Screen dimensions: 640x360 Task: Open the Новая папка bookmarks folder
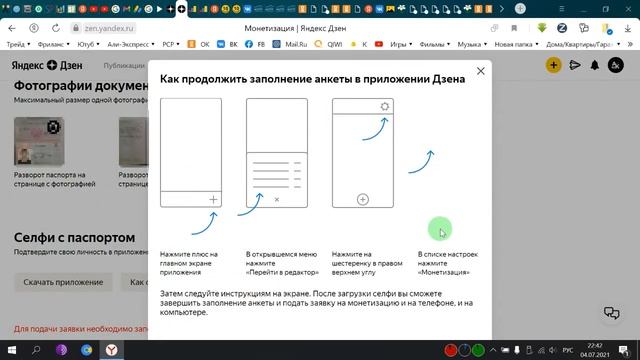pyautogui.click(x=516, y=44)
